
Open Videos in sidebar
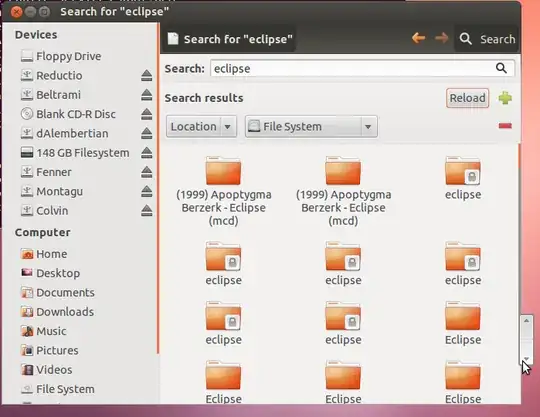tap(46, 370)
